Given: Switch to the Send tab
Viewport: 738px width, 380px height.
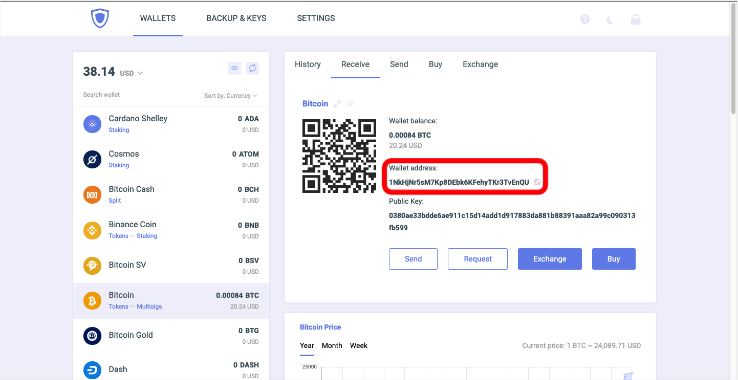Looking at the screenshot, I should [399, 65].
